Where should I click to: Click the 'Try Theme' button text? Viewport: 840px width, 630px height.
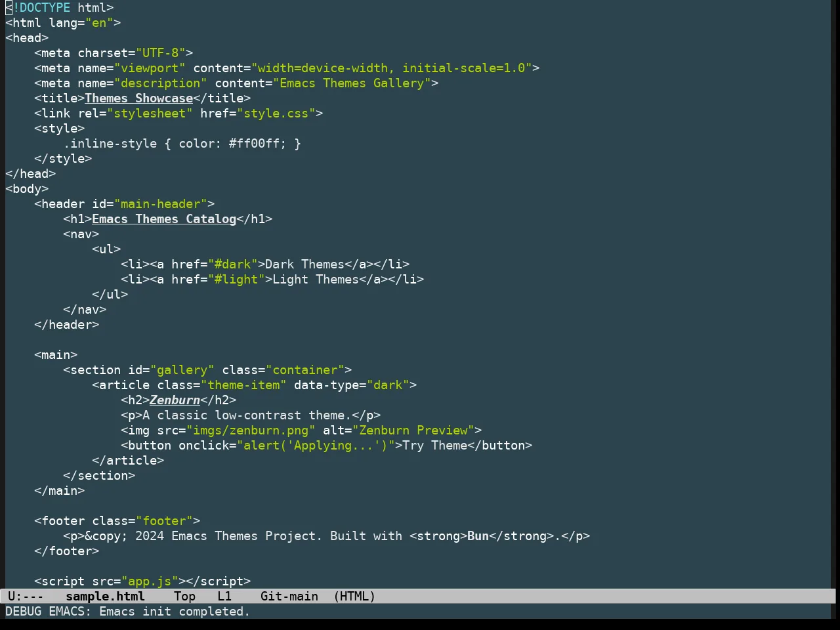pos(435,446)
